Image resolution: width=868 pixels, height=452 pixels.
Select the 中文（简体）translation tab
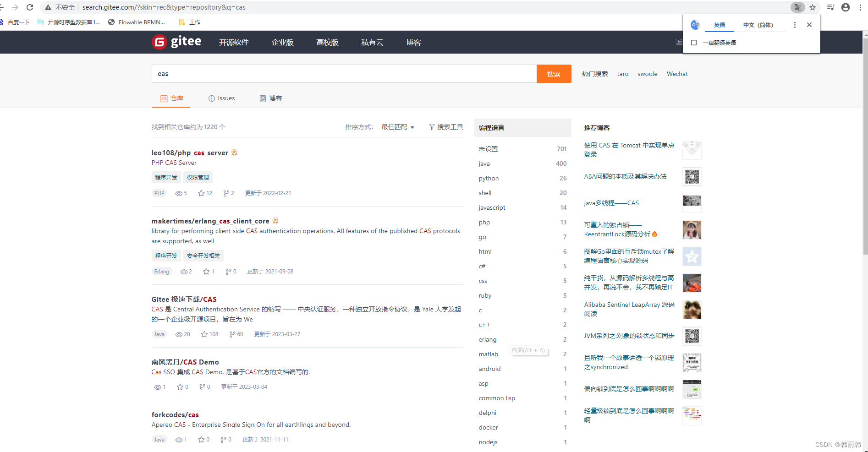tap(759, 25)
